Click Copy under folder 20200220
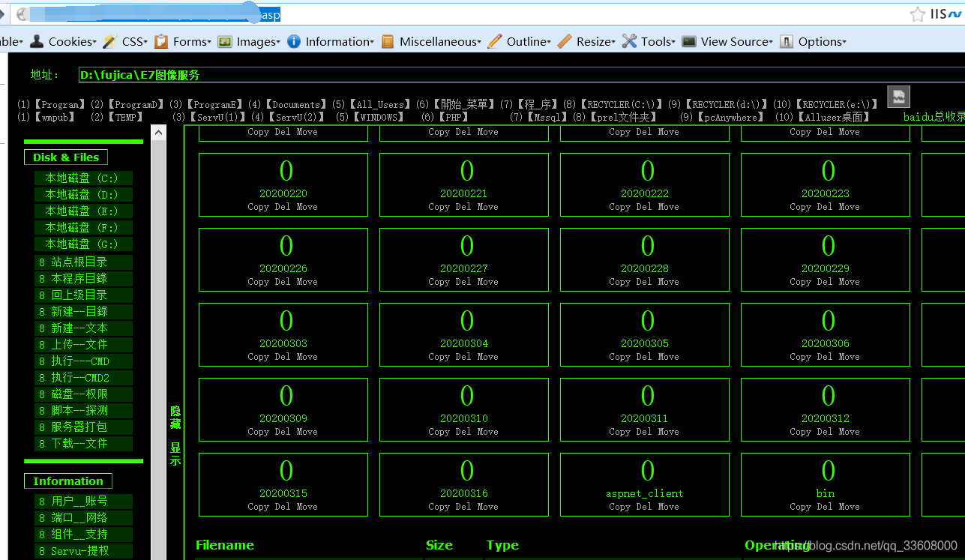Screen dimensions: 965x560 pos(259,207)
